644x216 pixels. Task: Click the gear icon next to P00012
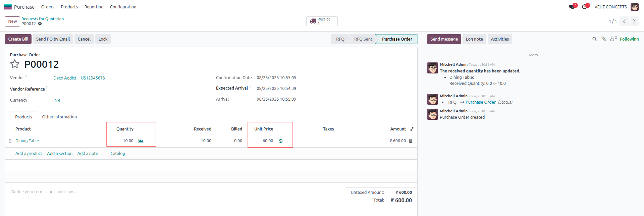tap(40, 24)
